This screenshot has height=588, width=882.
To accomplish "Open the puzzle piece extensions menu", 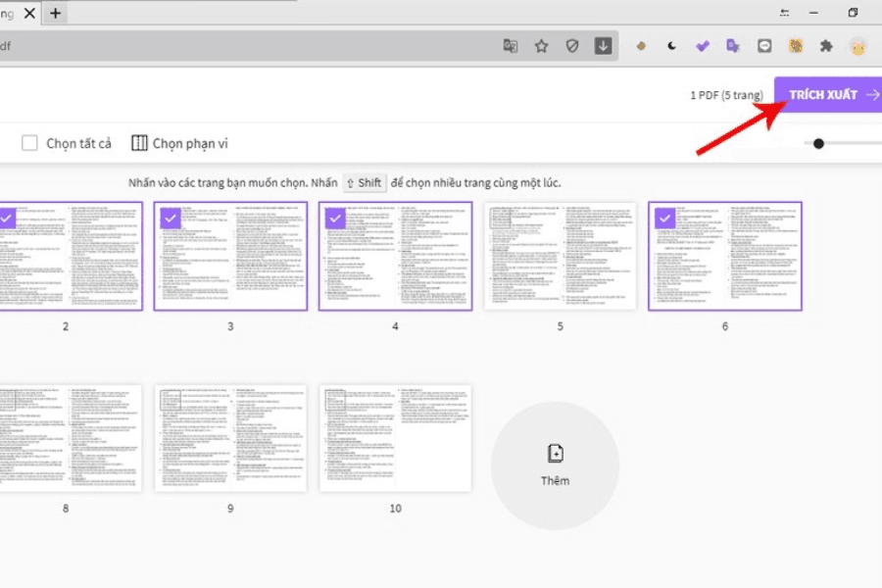I will pyautogui.click(x=826, y=45).
